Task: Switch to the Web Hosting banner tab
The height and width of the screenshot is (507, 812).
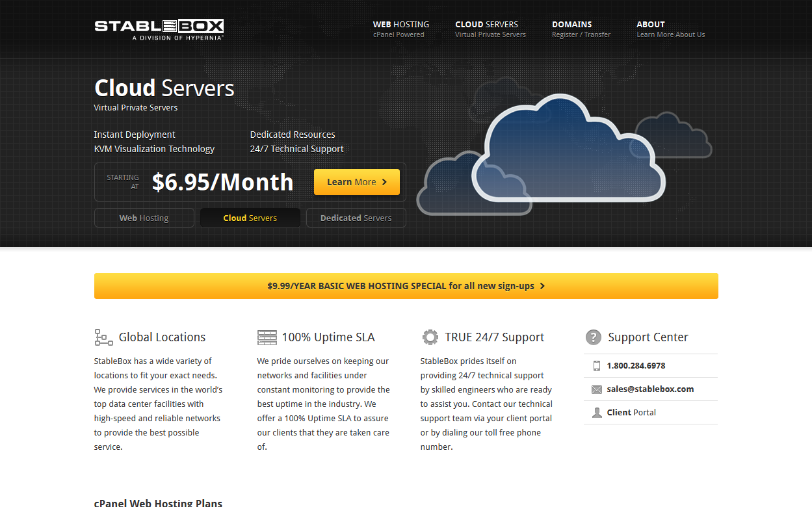Action: [x=144, y=218]
